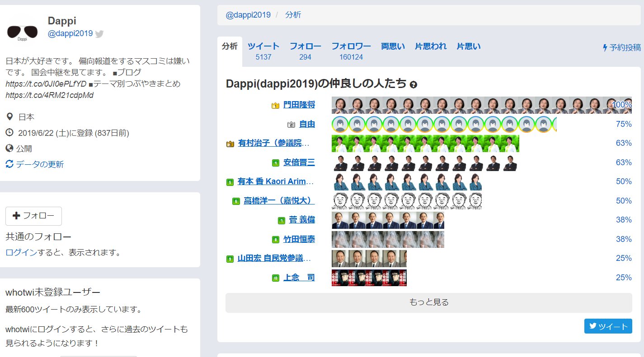
Task: Click the Dappi sunglasses profile avatar
Action: [x=22, y=32]
